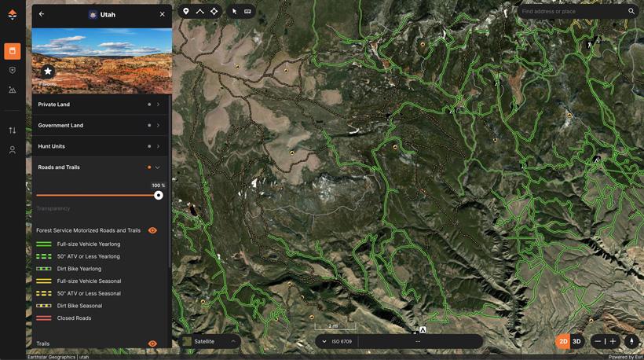Select the draw shape area tool
This screenshot has height=360, width=644.
[x=214, y=12]
